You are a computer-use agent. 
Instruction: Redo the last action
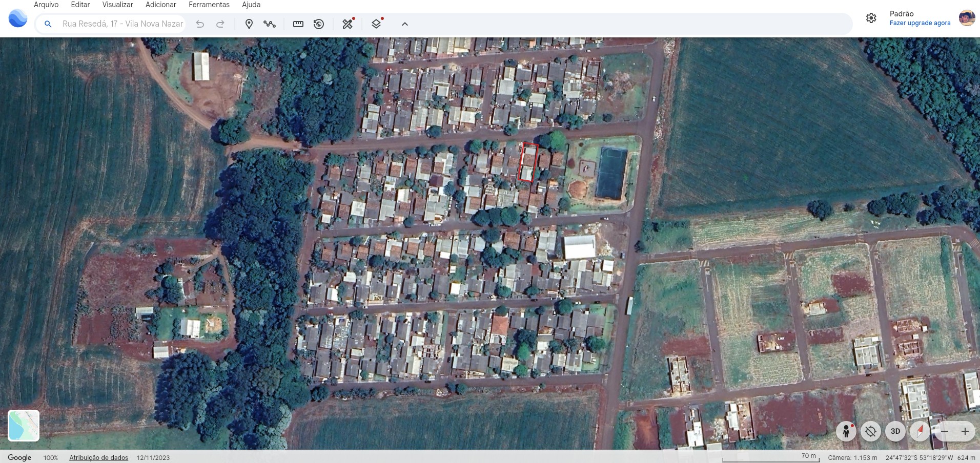pos(220,24)
